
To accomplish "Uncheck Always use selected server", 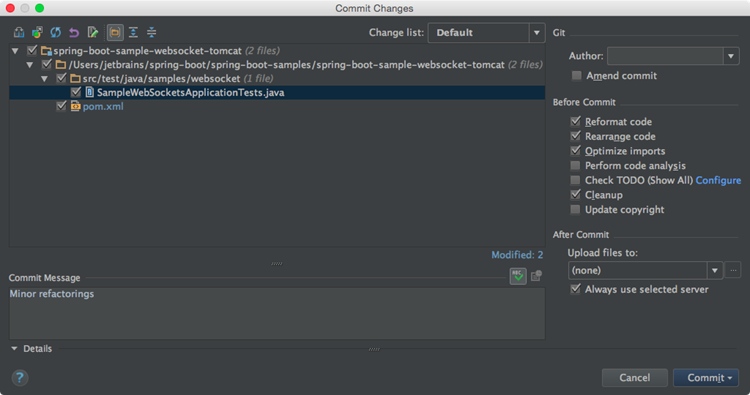I will [x=575, y=289].
